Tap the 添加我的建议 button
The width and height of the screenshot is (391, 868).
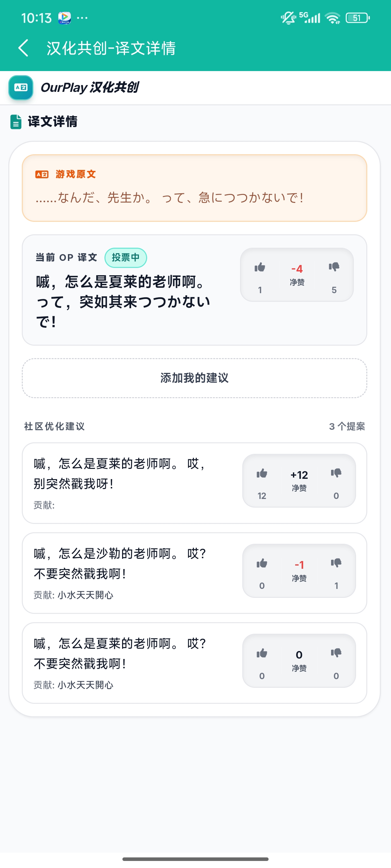coord(194,378)
